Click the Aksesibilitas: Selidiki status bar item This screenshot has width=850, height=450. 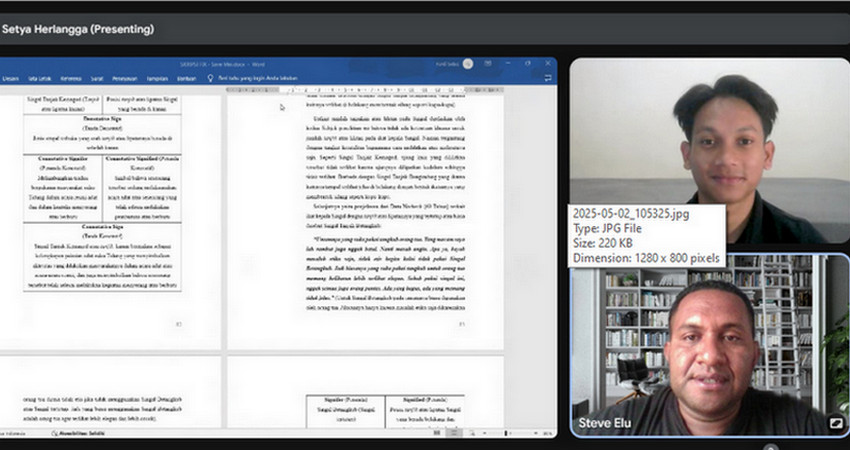[x=78, y=433]
